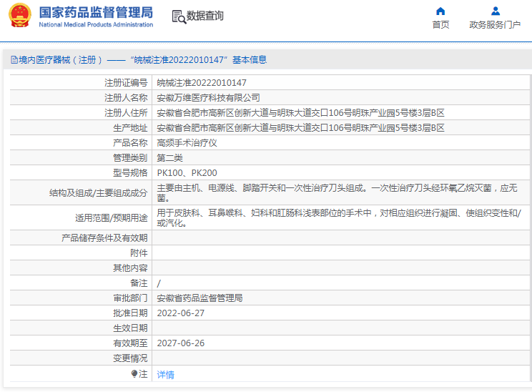Click the 注册证编号 row label
532x392 pixels.
(126, 83)
